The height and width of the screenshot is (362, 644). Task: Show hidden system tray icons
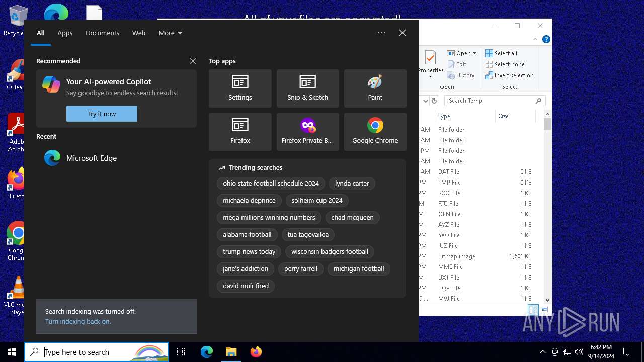[x=542, y=352]
